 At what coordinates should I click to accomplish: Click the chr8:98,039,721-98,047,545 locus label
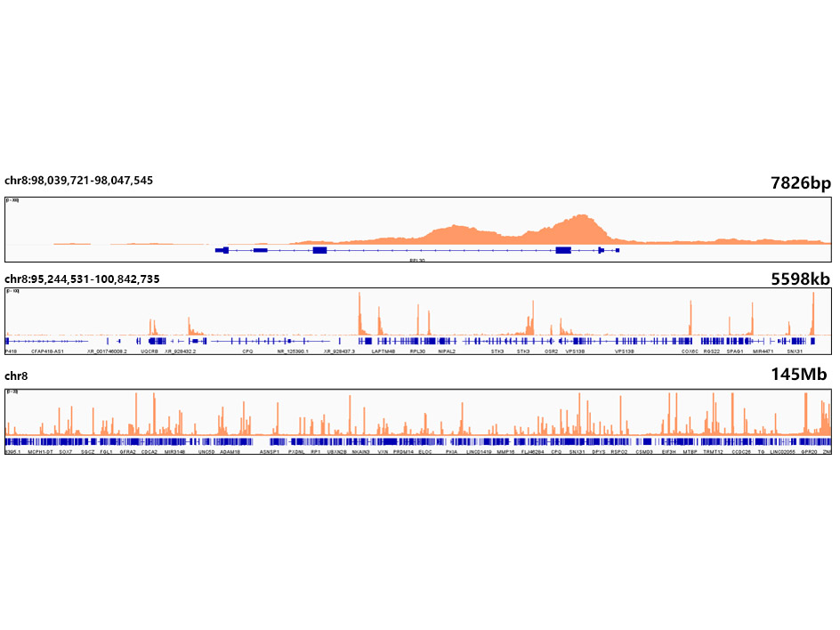click(78, 181)
